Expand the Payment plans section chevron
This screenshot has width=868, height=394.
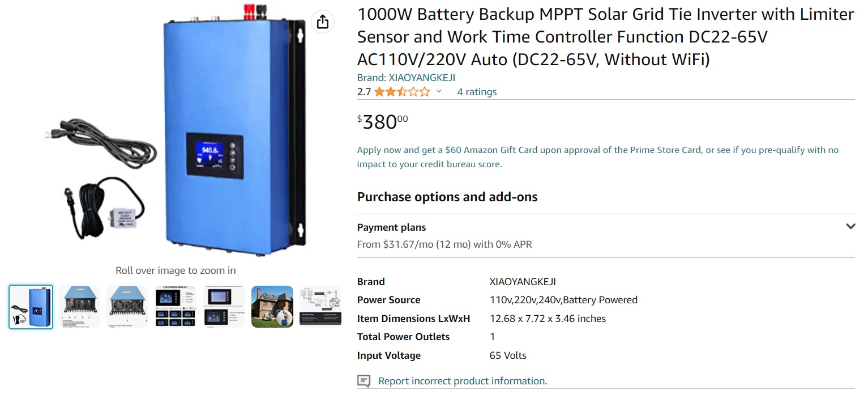coord(850,226)
